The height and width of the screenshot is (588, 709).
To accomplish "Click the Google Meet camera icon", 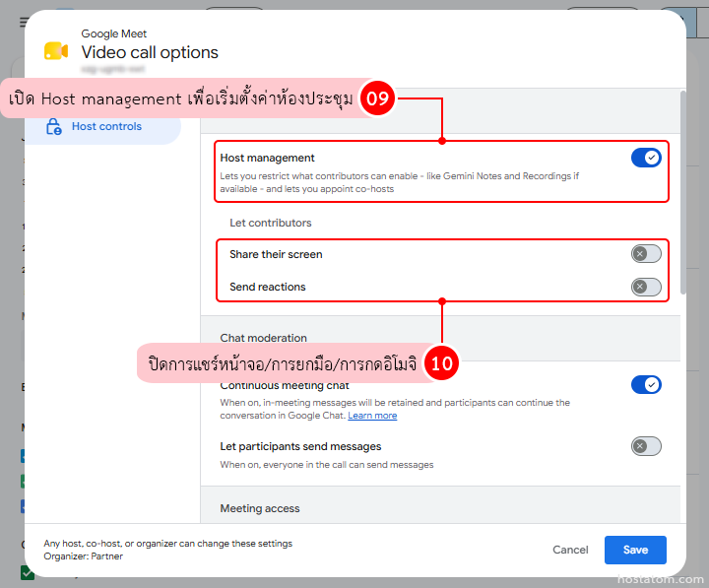I will coord(56,51).
